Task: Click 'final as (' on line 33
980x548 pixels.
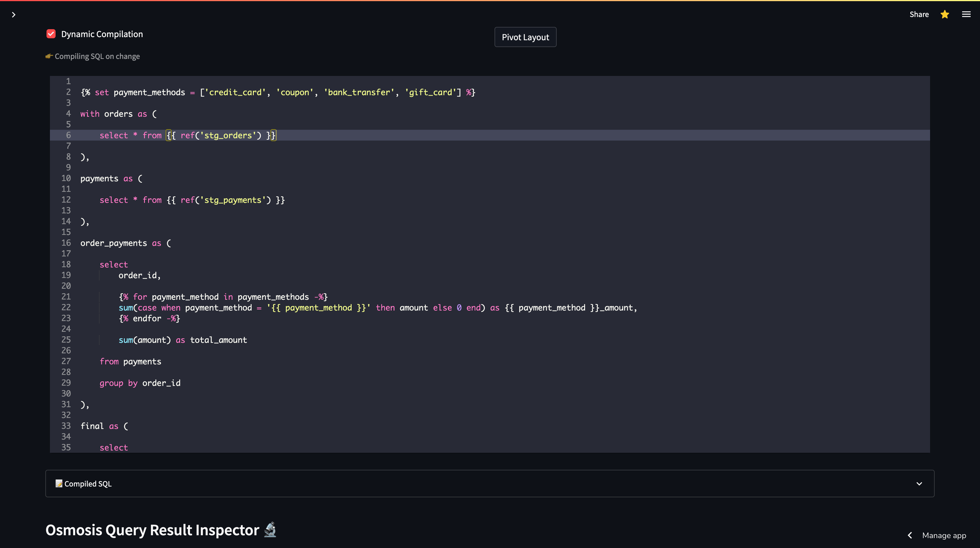Action: point(104,426)
